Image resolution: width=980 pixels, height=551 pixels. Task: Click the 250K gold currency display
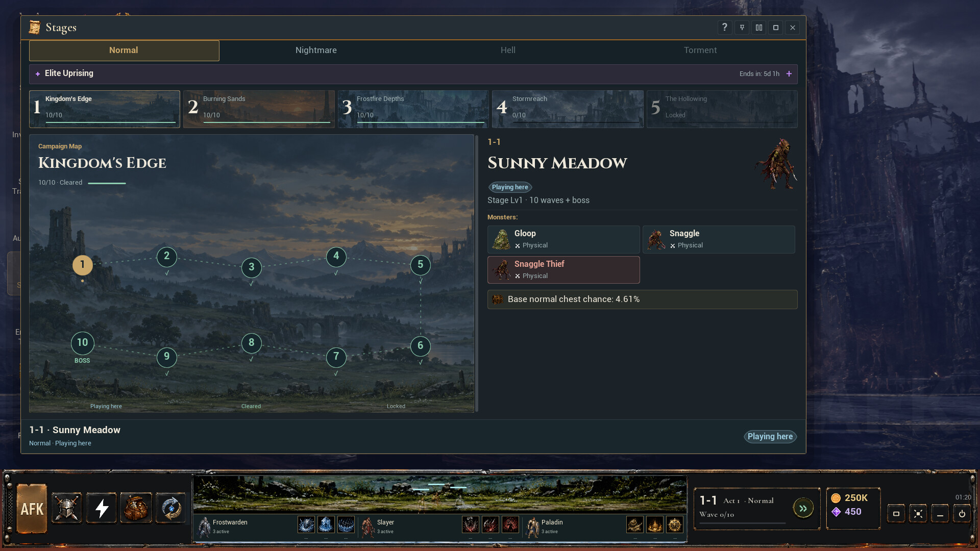[x=850, y=498]
